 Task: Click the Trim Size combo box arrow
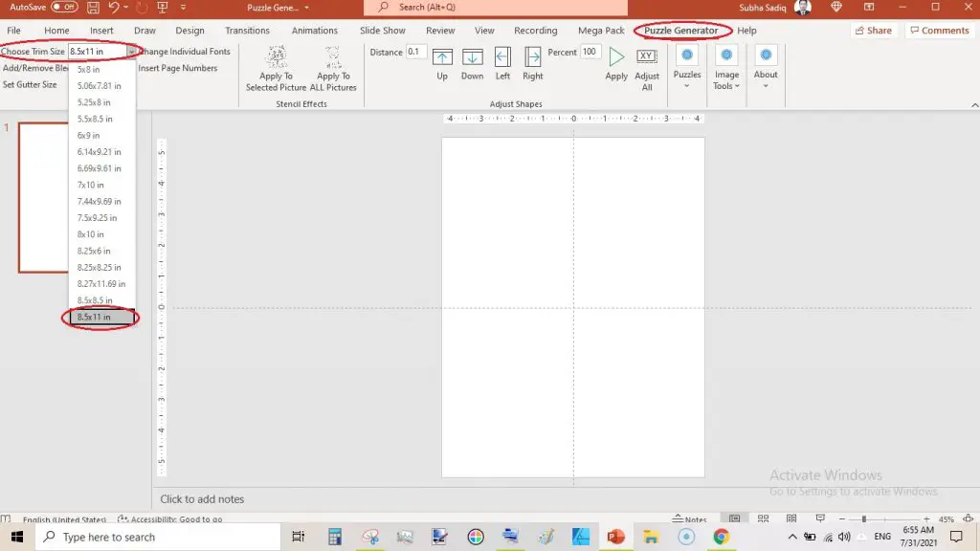[x=131, y=52]
